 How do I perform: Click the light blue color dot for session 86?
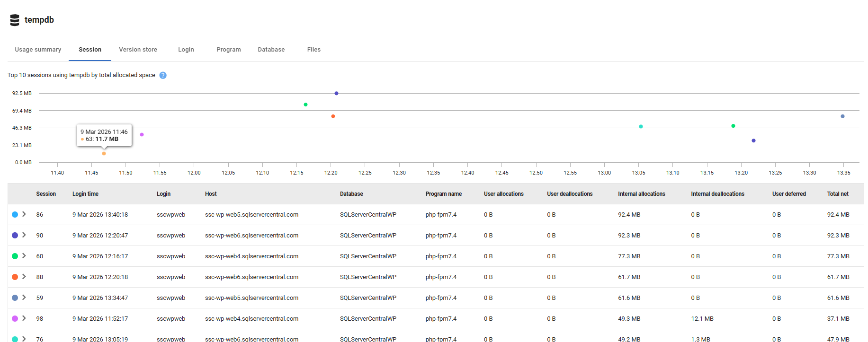[x=15, y=215]
